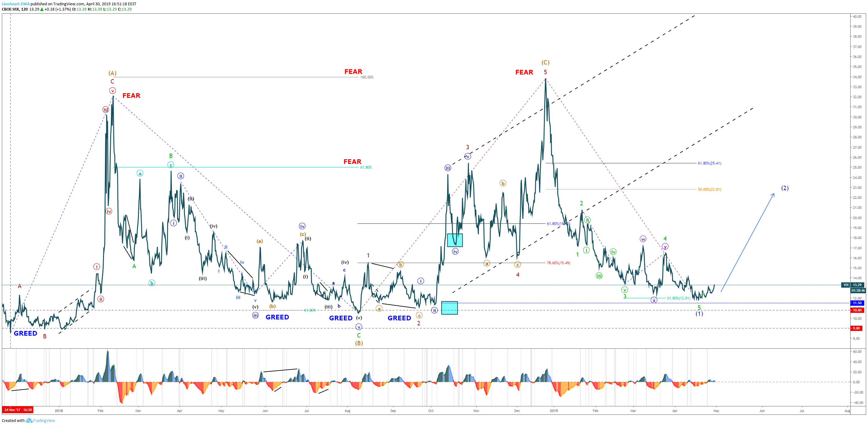Click the close value "C:13.29"

pos(125,9)
